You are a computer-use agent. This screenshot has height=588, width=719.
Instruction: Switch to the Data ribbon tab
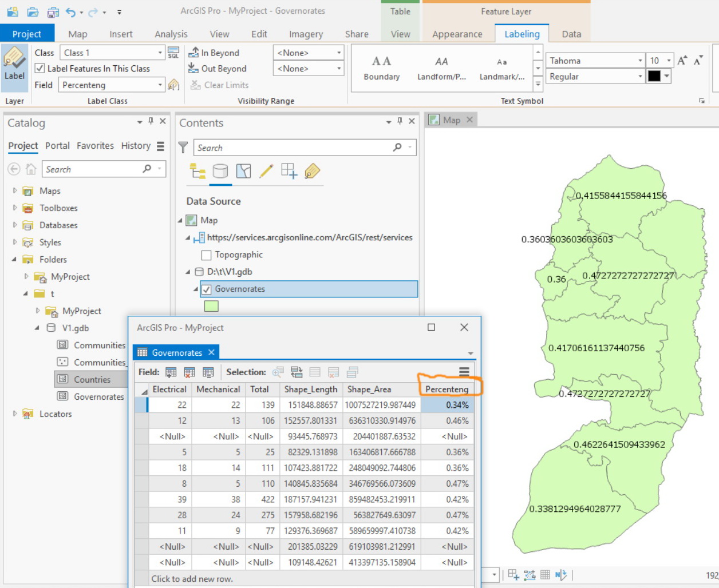[571, 34]
